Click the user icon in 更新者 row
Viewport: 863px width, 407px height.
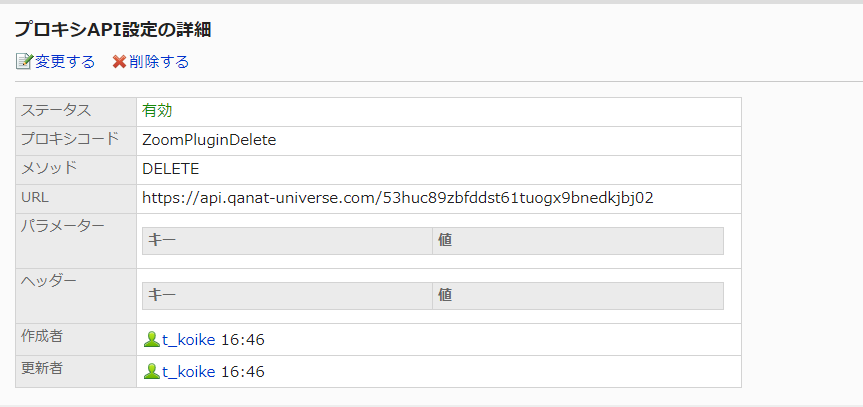[x=151, y=372]
